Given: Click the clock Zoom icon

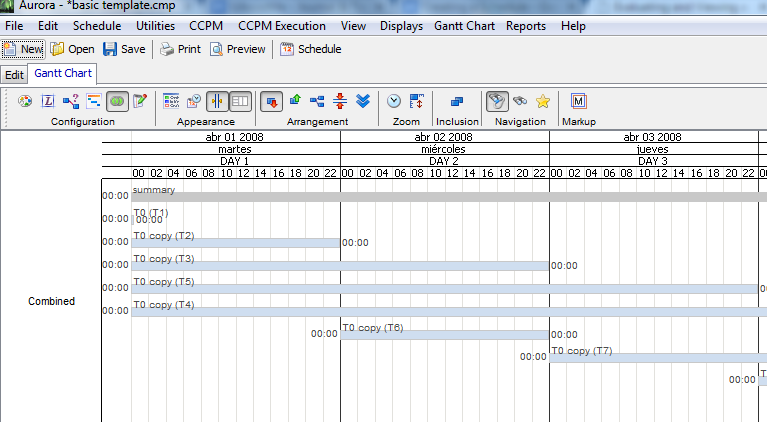Looking at the screenshot, I should (x=394, y=101).
